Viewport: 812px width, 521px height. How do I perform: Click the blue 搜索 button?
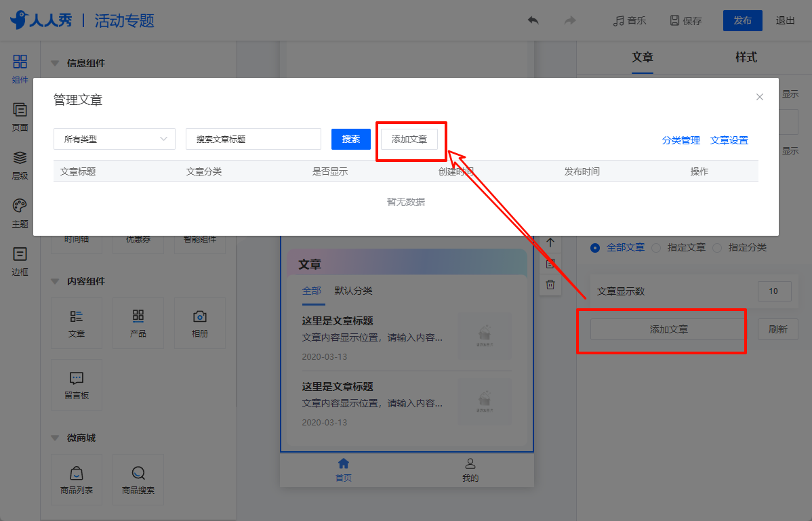pos(351,139)
